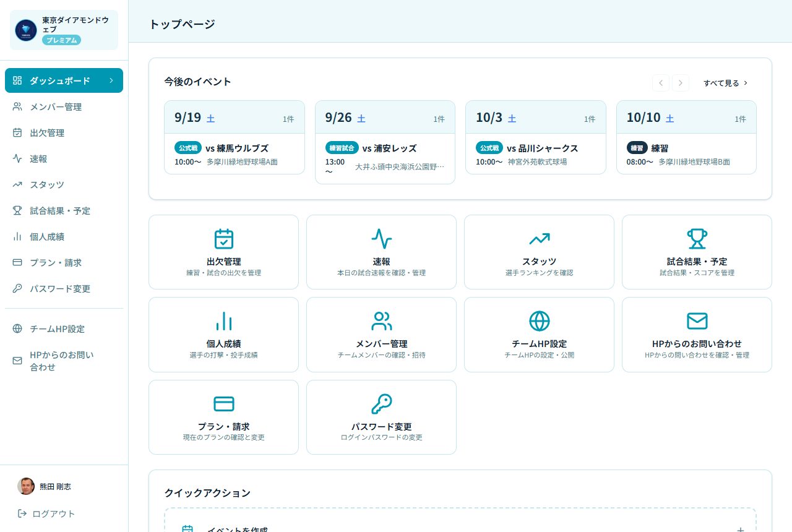Click the 多摩川緑地野球場B面 venue text
Screen dimensions: 792x532
[694, 162]
